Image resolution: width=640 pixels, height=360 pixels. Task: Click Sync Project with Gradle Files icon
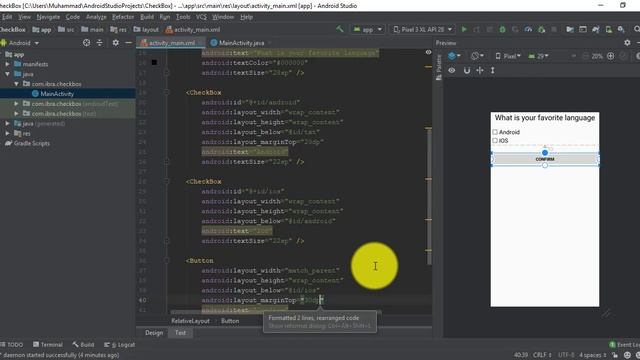click(596, 29)
